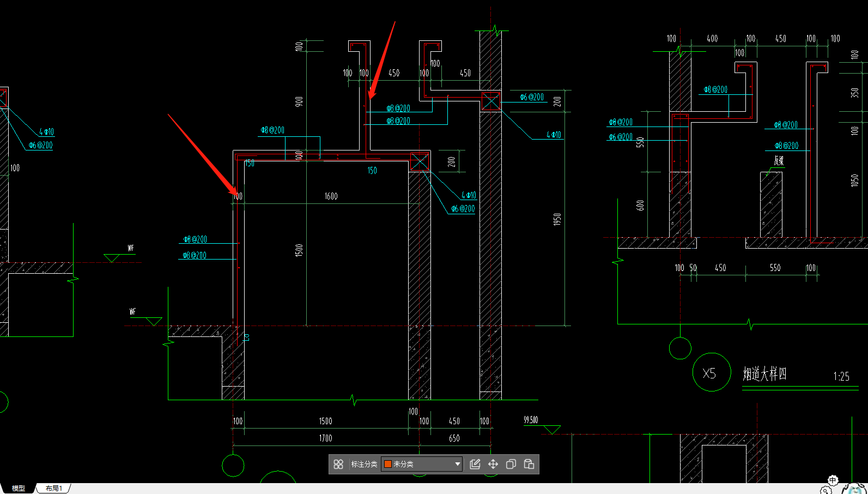Viewport: 868px width, 494px height.
Task: Select the 350 vertical dimension text
Action: pyautogui.click(x=854, y=92)
